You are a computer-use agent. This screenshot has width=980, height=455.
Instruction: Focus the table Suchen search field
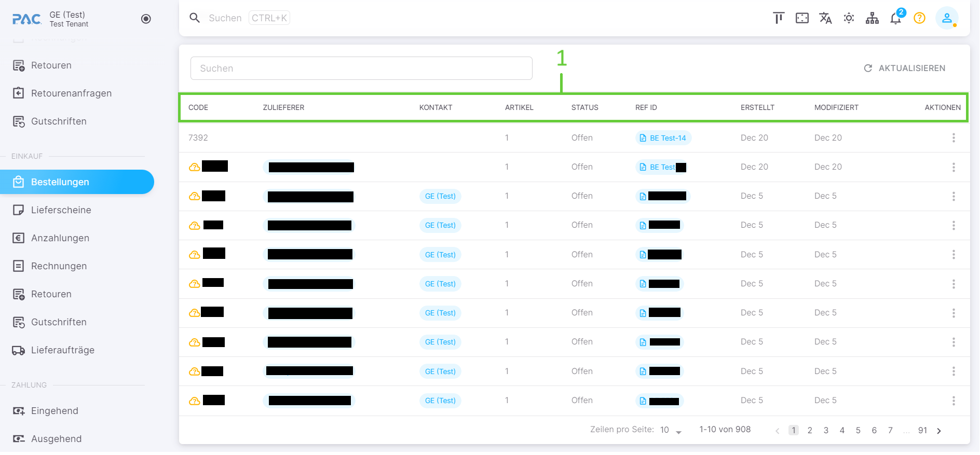point(361,68)
